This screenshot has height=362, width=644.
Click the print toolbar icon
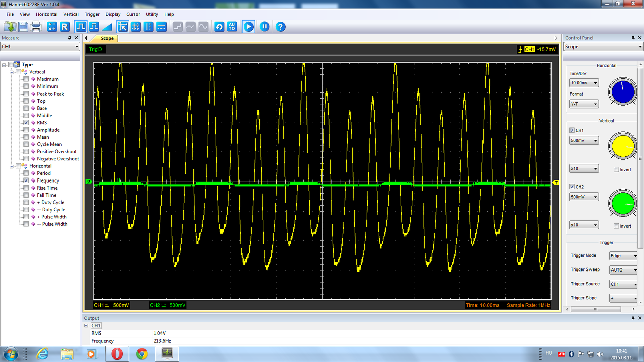coord(36,27)
